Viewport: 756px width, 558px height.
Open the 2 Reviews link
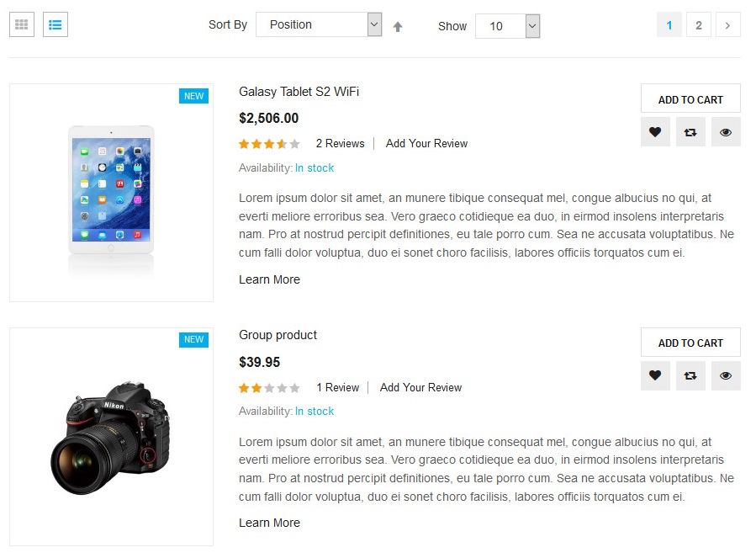coord(340,144)
